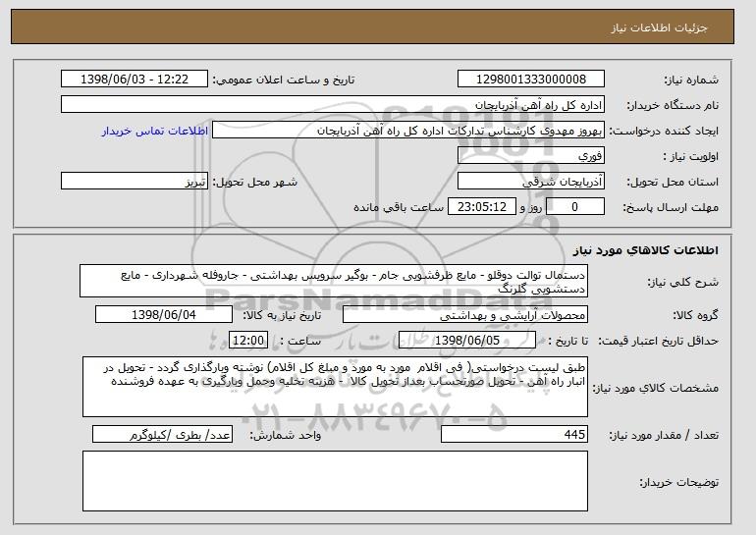Click the label توضیحات خریدار
The image size is (756, 535).
[x=678, y=482]
